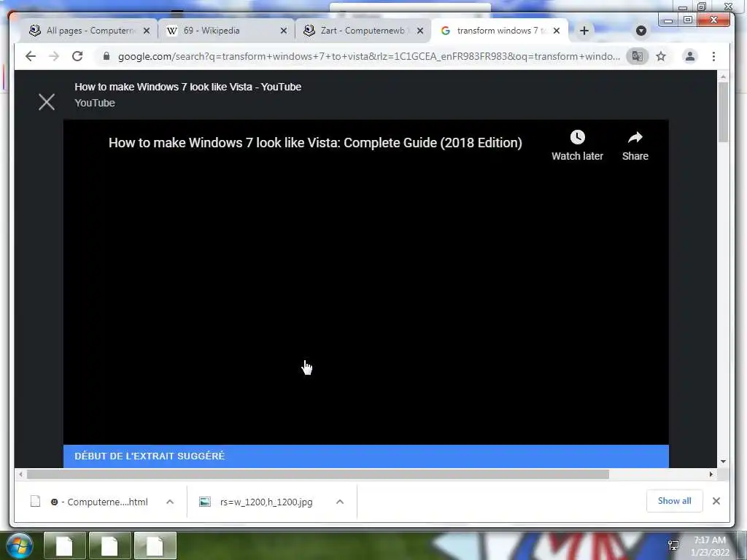Open the 'How to make Windows 7 look like Vista - YouTube' link
The image size is (747, 560).
[187, 87]
